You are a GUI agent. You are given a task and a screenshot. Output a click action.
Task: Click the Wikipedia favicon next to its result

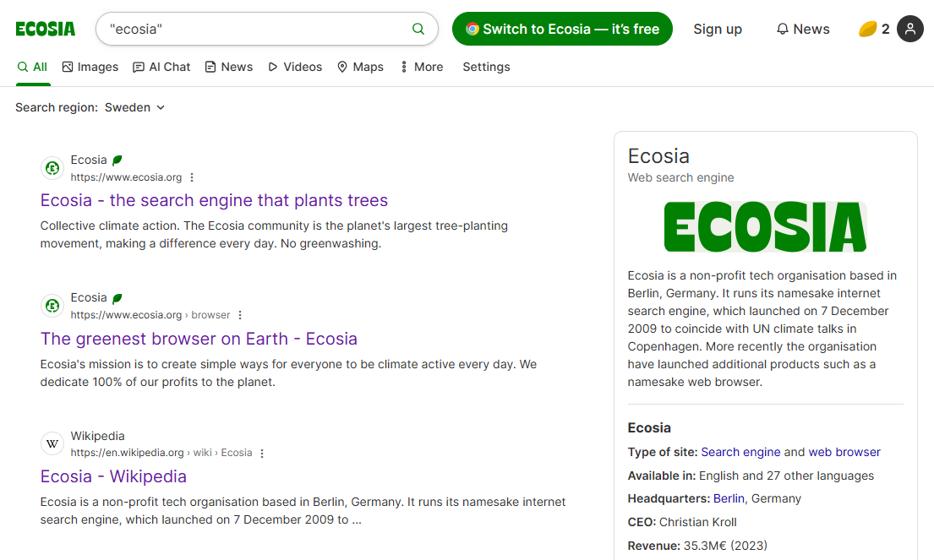tap(52, 443)
